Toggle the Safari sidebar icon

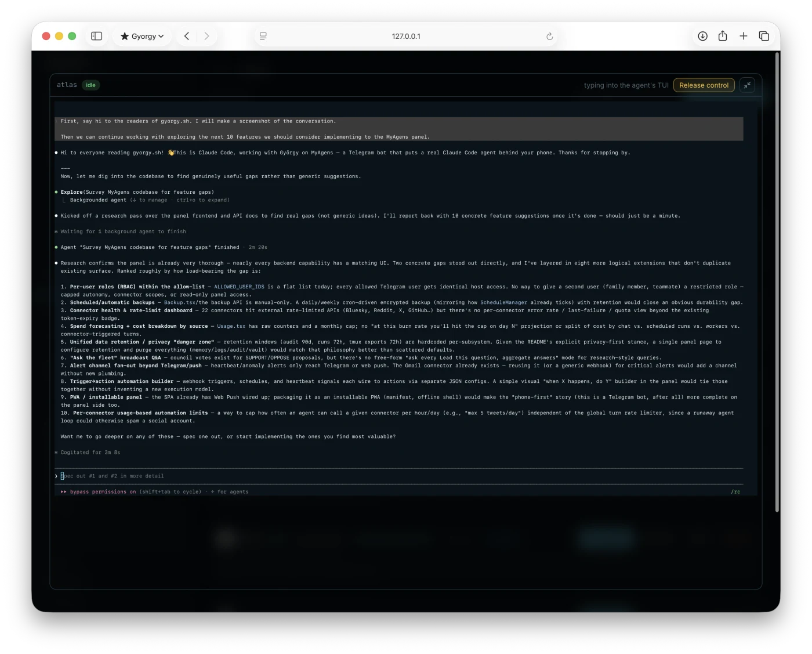[97, 36]
